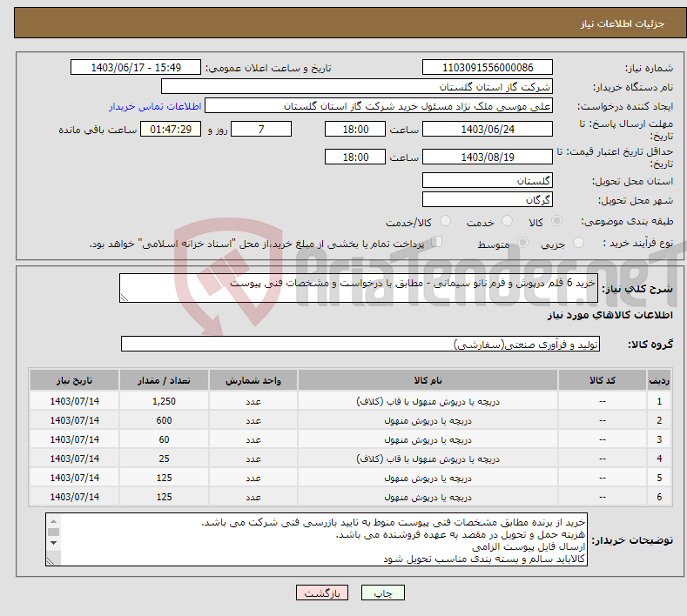
Task: Click the response deadline time 18:00 field
Action: tap(355, 129)
